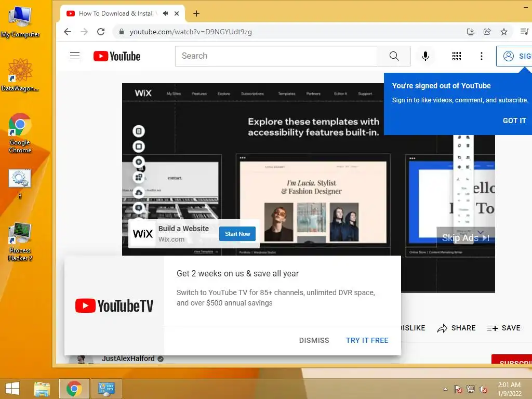Click the muted volume tray icon
Image resolution: width=532 pixels, height=399 pixels.
coord(483,389)
